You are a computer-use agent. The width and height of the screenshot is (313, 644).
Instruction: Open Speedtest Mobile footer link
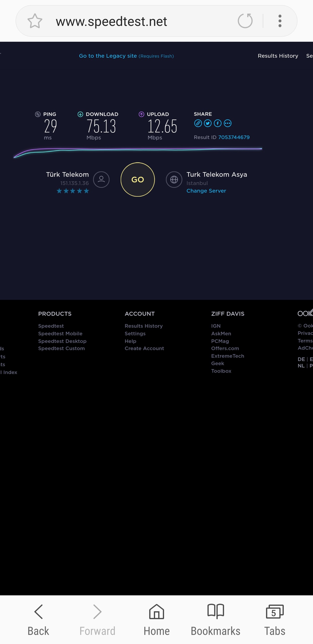coord(60,333)
